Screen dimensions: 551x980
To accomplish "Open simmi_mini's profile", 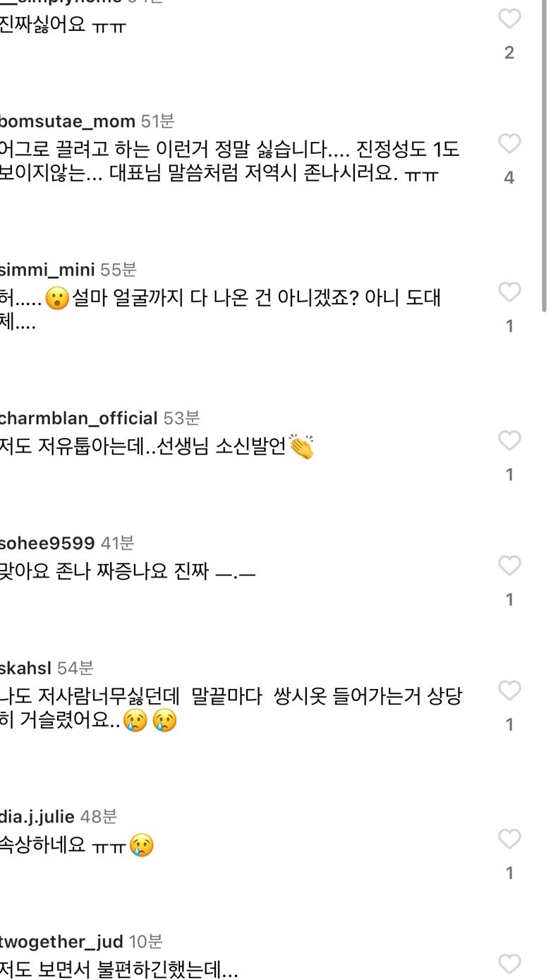I will click(47, 270).
